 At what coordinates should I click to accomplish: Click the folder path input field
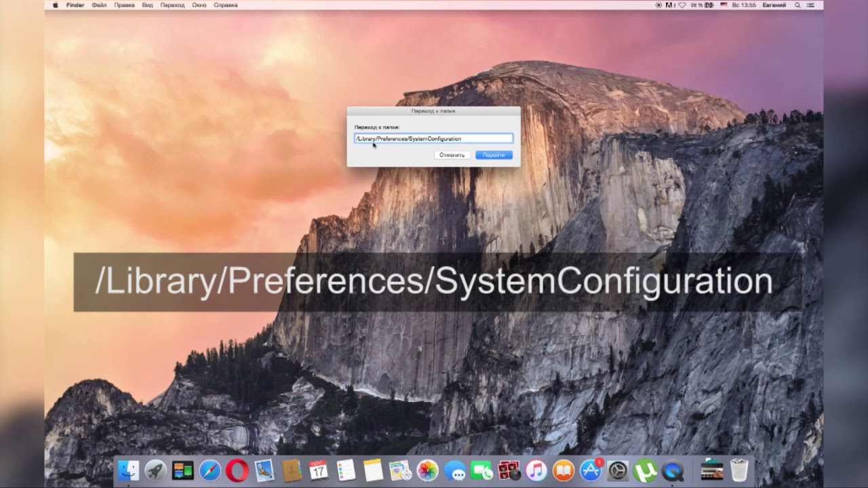click(x=433, y=138)
